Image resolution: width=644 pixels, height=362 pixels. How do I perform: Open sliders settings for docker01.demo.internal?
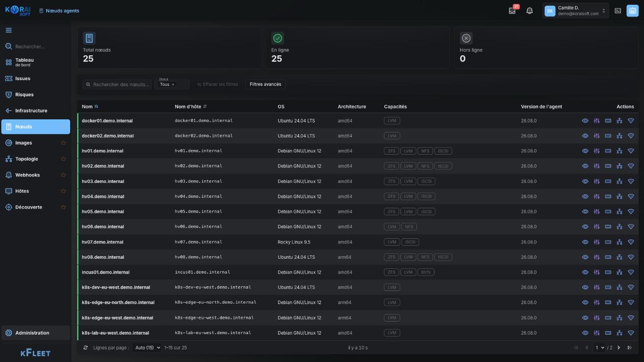tap(597, 121)
